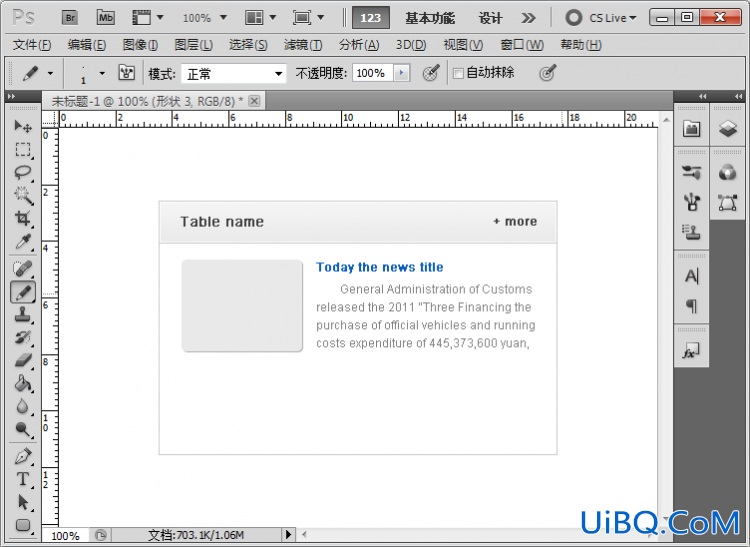
Task: Select the Pencil tool in toolbox
Action: click(x=22, y=292)
